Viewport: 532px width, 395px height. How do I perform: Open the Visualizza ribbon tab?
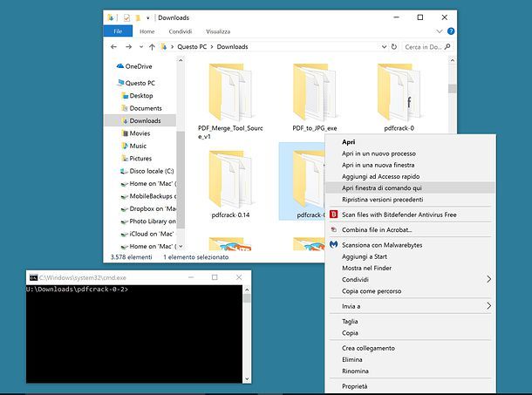point(218,31)
